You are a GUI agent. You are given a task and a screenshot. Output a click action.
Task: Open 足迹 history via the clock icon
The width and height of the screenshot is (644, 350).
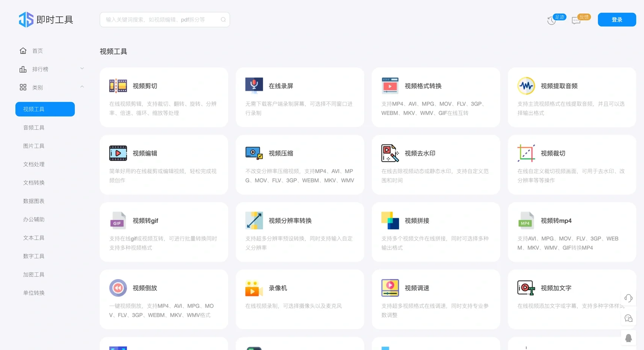click(x=552, y=20)
